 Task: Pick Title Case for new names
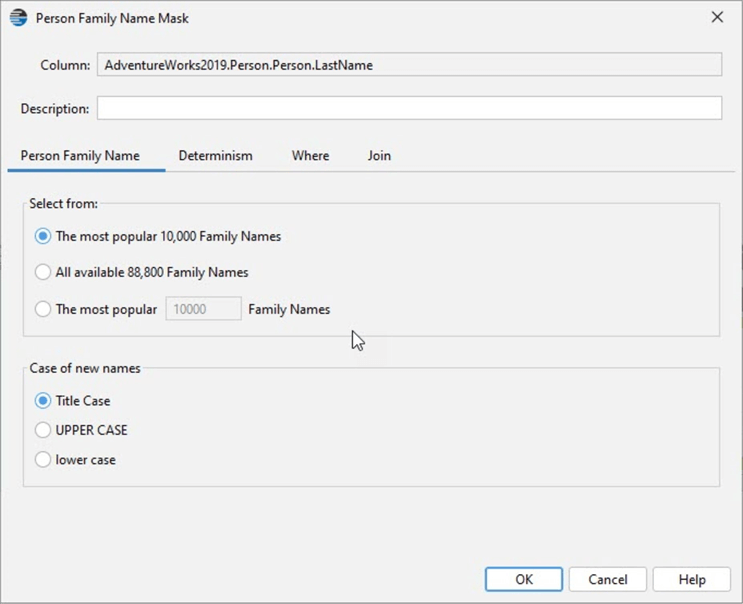click(43, 401)
